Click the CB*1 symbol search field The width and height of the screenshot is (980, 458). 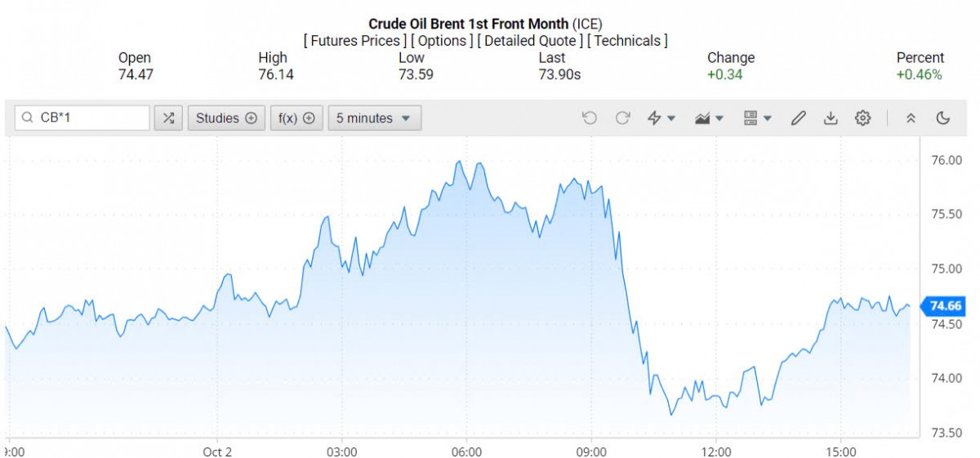click(90, 118)
